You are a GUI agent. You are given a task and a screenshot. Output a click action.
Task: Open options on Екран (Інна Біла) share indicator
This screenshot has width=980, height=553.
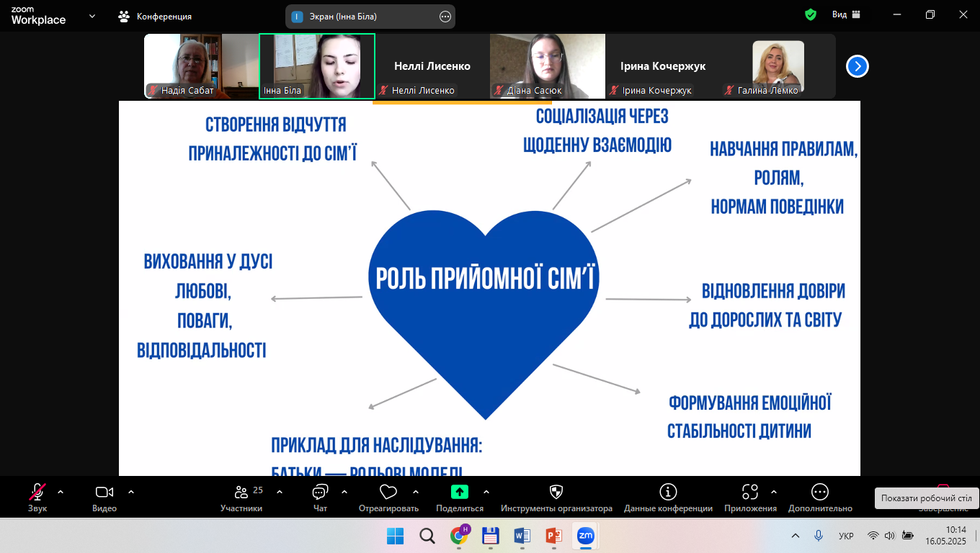445,17
